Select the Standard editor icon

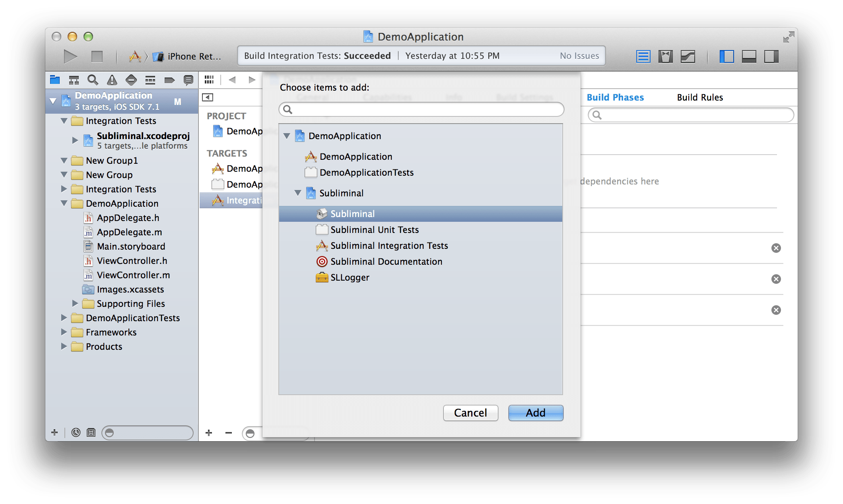[643, 56]
